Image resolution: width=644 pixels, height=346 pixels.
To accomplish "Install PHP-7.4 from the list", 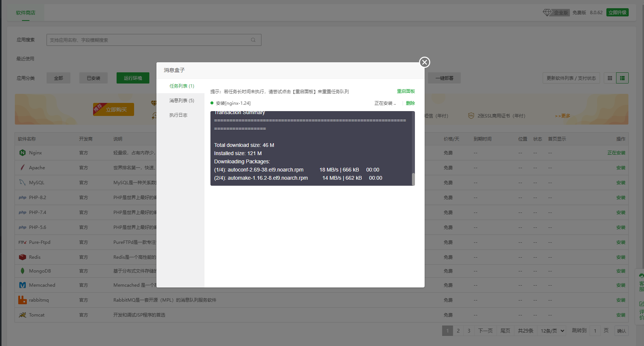I will click(x=621, y=213).
